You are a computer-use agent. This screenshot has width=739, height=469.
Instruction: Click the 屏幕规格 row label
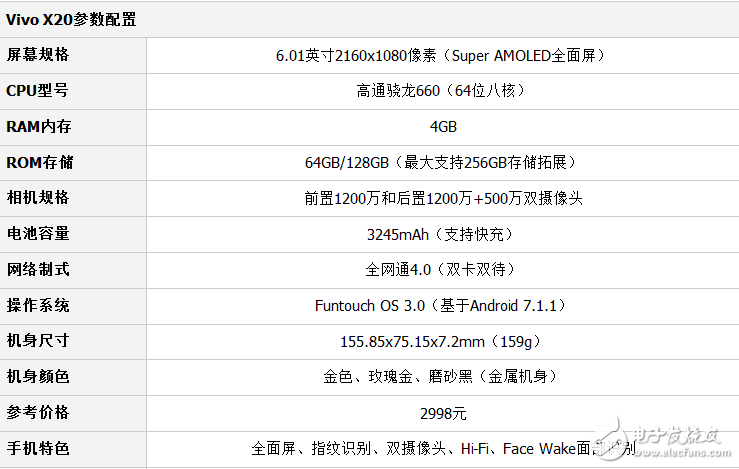tap(38, 54)
